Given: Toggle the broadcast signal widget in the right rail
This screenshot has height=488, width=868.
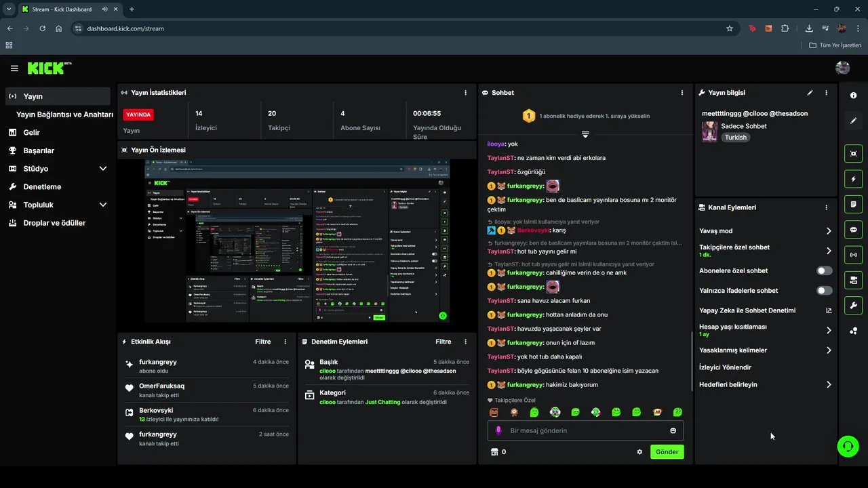Looking at the screenshot, I should 854,255.
